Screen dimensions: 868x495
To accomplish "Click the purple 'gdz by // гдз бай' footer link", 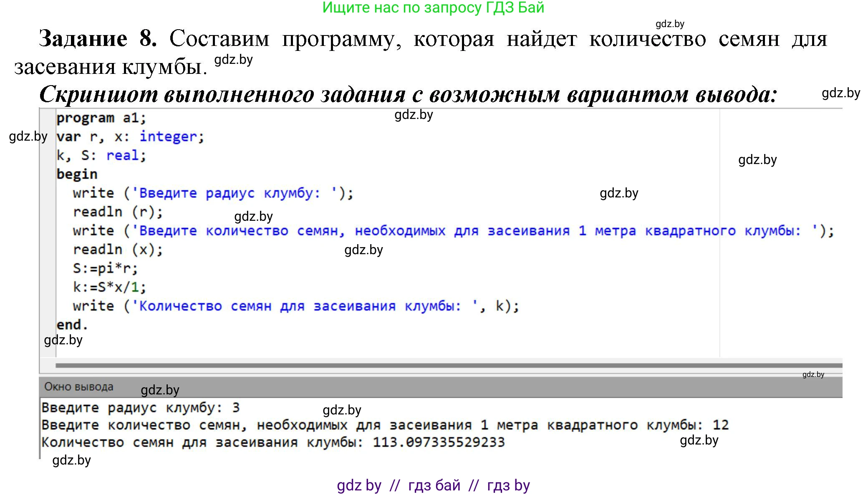I will click(x=433, y=485).
